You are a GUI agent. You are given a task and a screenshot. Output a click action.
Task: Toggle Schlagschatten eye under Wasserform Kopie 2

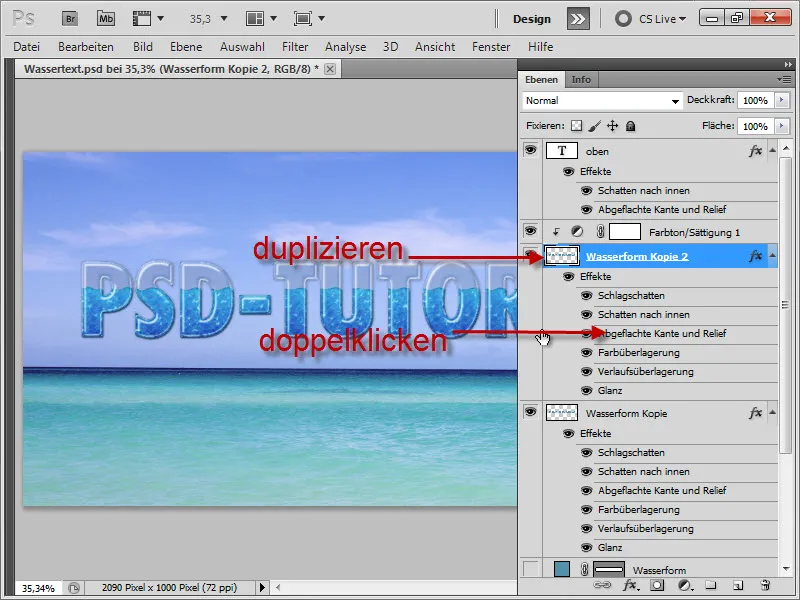click(x=587, y=296)
